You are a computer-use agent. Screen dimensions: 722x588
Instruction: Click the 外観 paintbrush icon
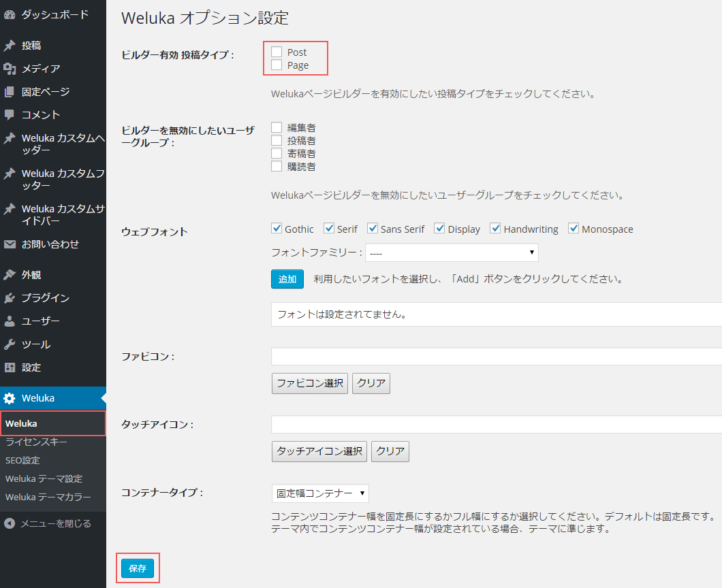click(10, 275)
